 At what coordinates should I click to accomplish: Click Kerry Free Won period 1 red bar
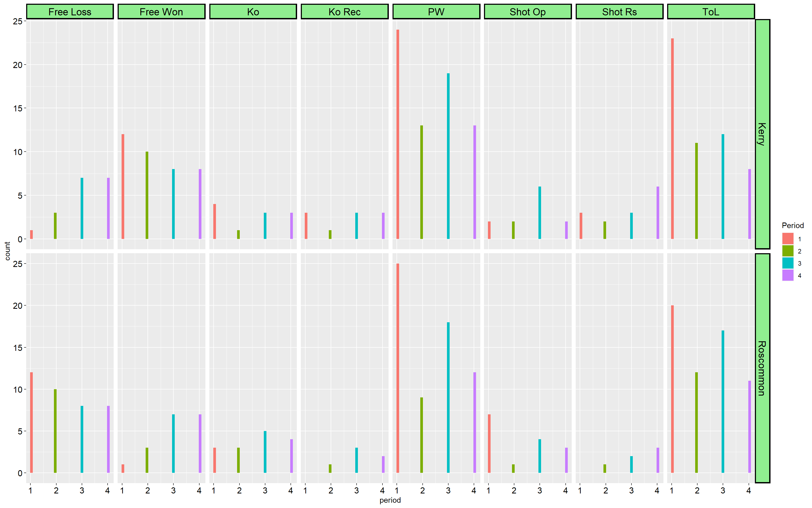(x=123, y=187)
